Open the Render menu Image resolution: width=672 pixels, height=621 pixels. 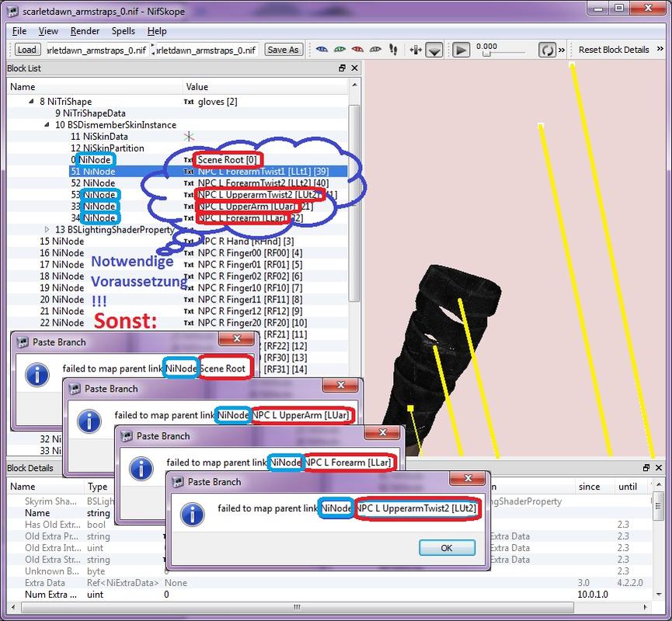[85, 31]
